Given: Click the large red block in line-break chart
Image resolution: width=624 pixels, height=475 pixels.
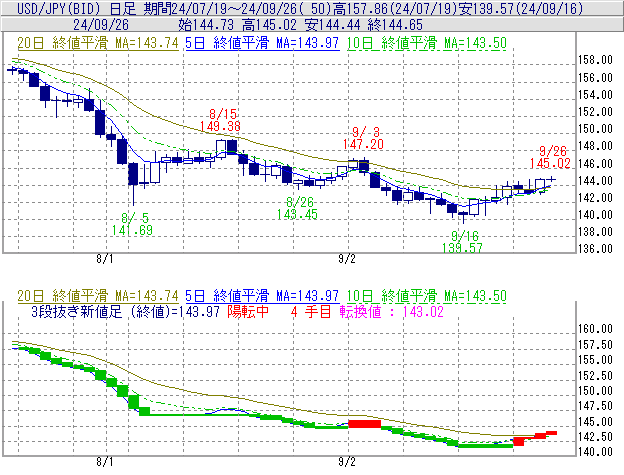Looking at the screenshot, I should tap(365, 424).
